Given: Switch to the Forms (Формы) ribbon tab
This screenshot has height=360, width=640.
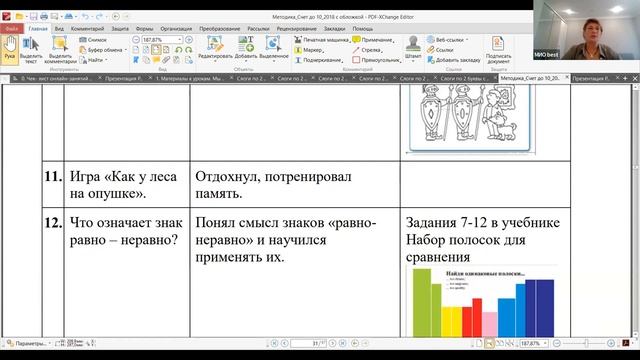Looking at the screenshot, I should (144, 29).
